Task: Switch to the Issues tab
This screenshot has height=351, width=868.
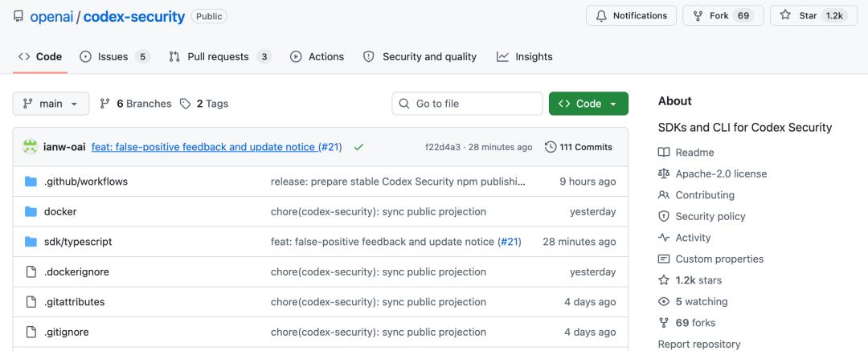Action: [115, 56]
